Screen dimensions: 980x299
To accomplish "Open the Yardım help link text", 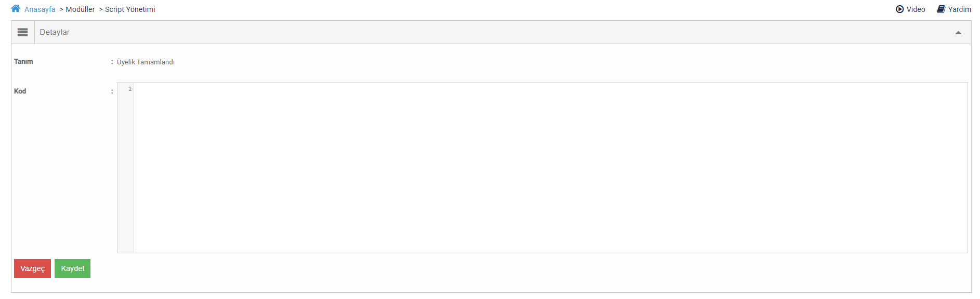I will [959, 9].
